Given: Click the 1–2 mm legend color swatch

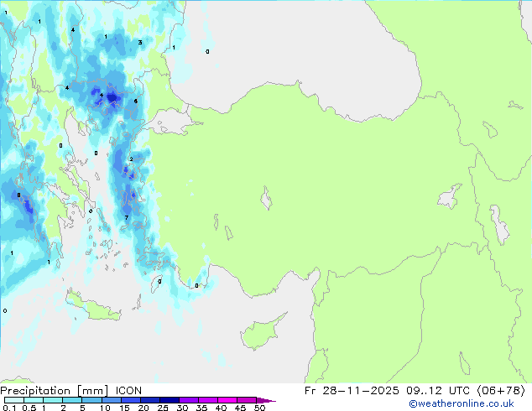Looking at the screenshot, I should [x=53, y=400].
